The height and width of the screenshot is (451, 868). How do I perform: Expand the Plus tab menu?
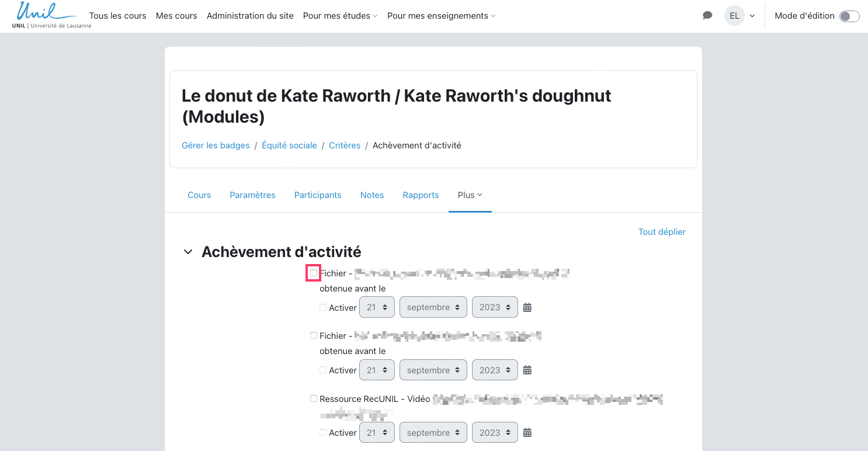pyautogui.click(x=470, y=195)
